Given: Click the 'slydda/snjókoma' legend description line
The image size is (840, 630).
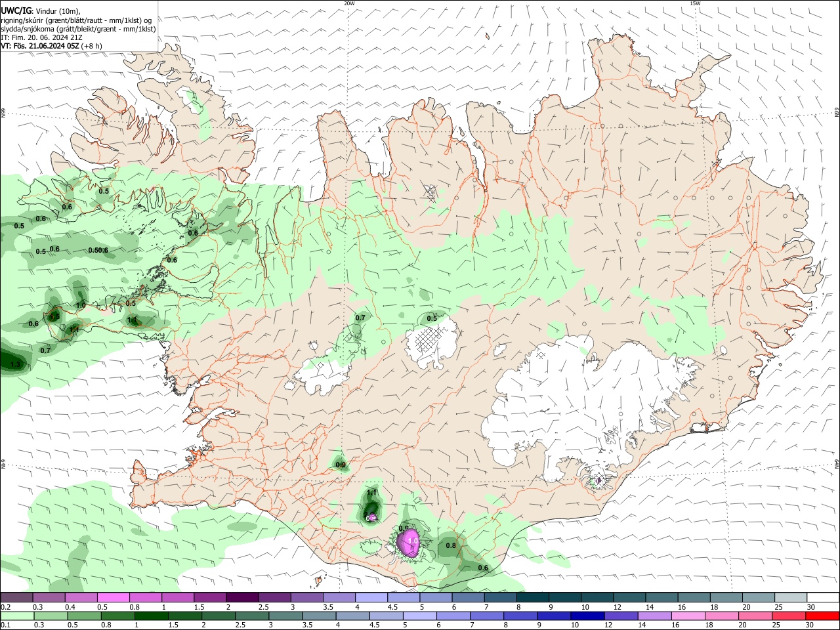Looking at the screenshot, I should tap(78, 29).
